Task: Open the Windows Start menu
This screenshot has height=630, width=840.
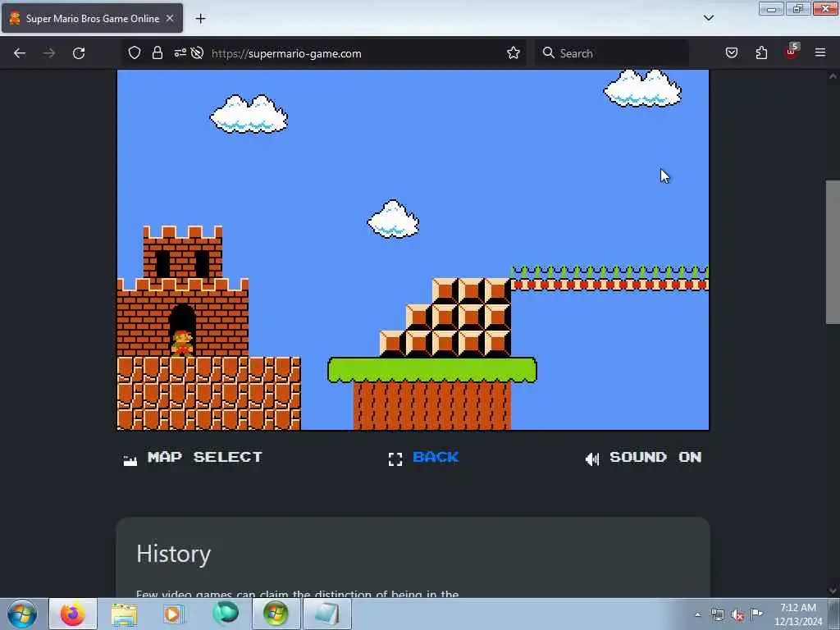Action: pos(22,614)
